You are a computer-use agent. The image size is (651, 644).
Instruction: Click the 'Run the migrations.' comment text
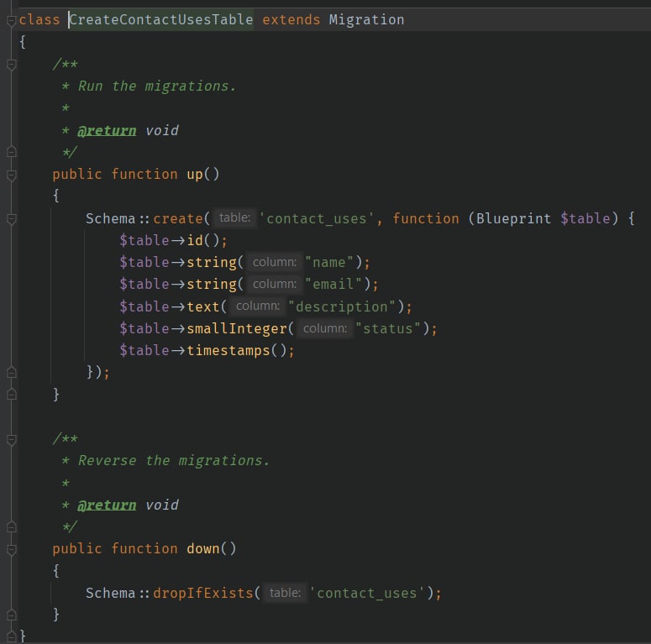click(x=157, y=86)
